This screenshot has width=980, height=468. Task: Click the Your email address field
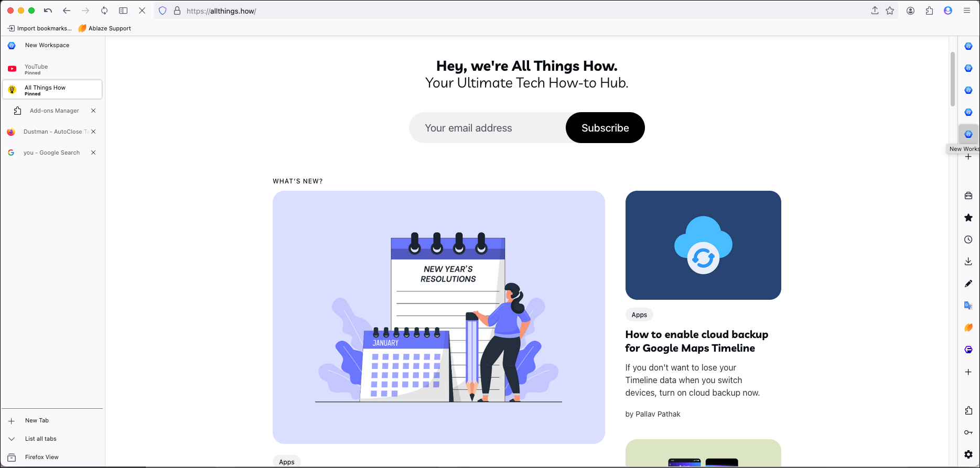coord(488,128)
